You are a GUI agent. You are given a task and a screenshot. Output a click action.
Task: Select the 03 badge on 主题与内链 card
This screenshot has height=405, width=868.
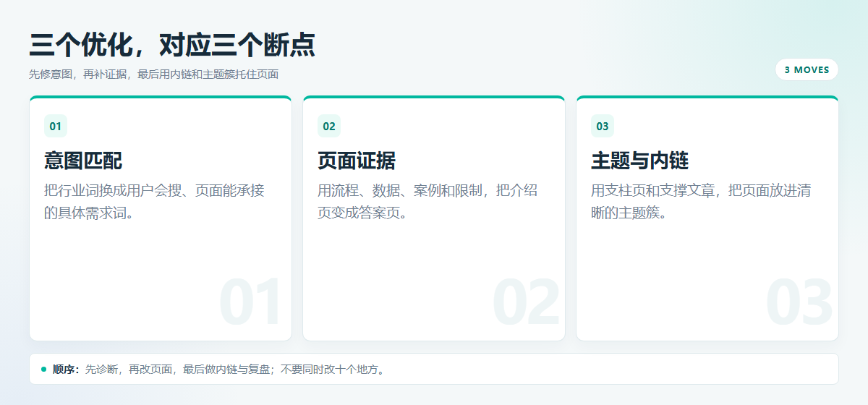click(603, 126)
